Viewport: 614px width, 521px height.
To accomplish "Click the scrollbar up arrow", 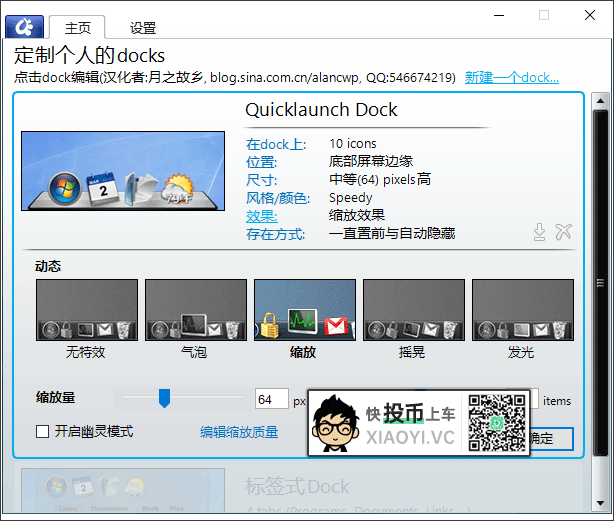I will click(600, 101).
